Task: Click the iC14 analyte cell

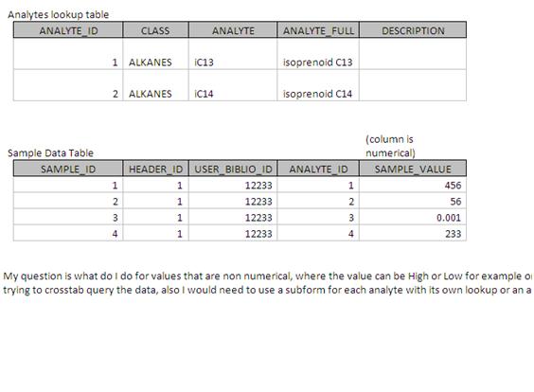Action: point(233,85)
